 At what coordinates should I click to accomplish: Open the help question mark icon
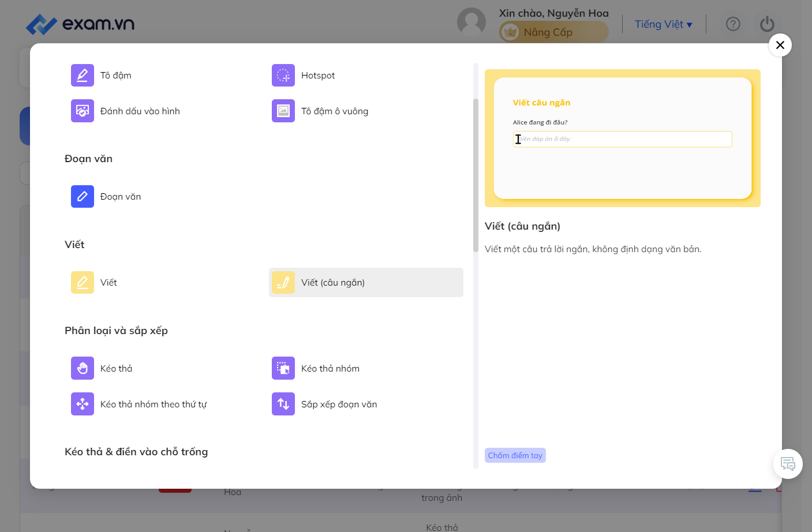tap(733, 24)
